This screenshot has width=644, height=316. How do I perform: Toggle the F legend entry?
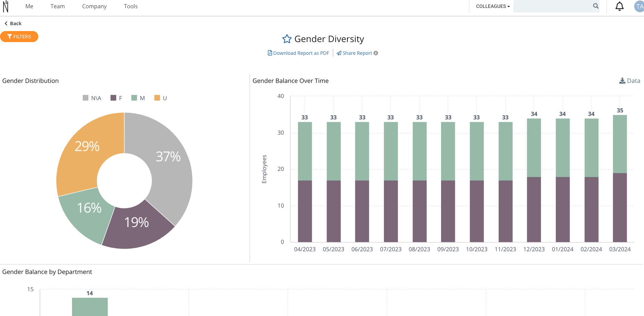tap(116, 98)
